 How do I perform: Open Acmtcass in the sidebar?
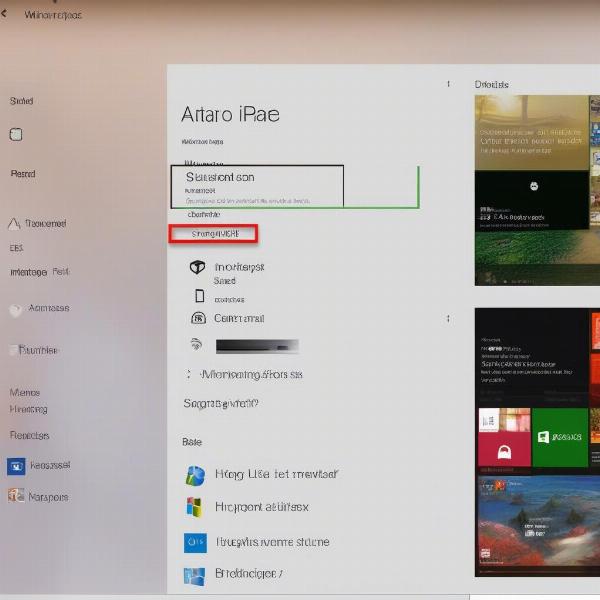[49, 308]
